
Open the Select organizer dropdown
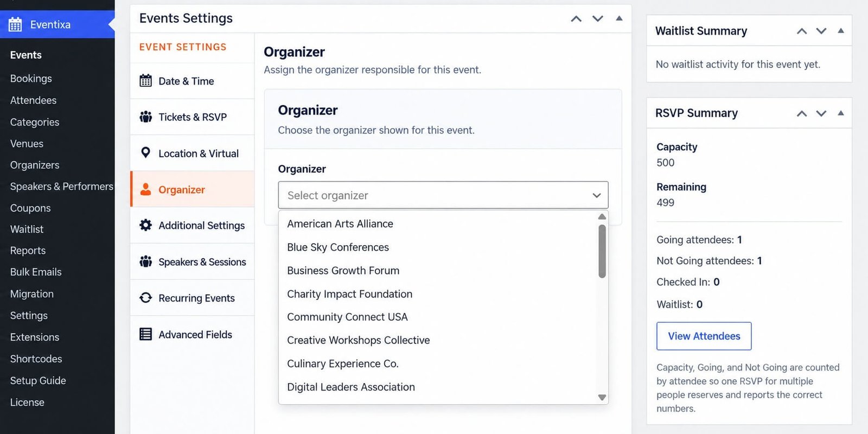coord(443,195)
